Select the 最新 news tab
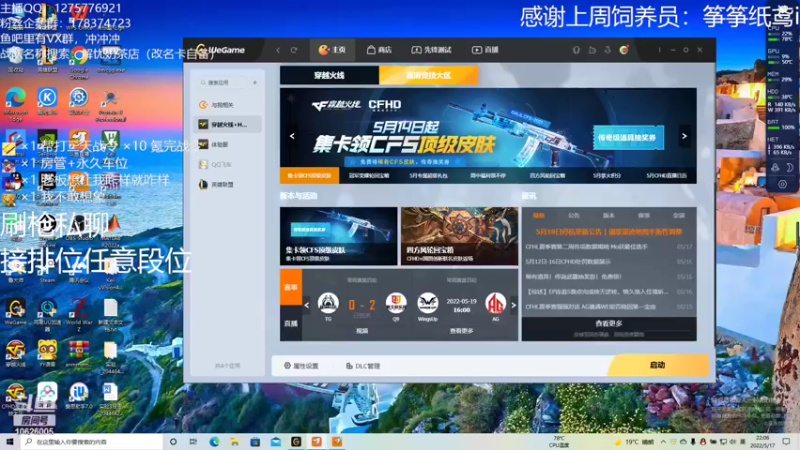Image resolution: width=800 pixels, height=450 pixels. tap(539, 215)
